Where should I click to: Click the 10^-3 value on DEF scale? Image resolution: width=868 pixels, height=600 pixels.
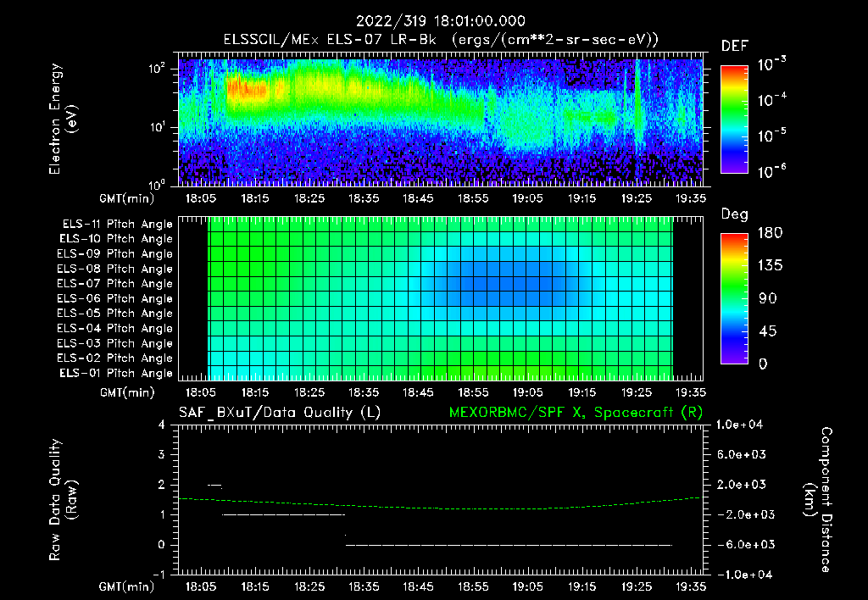click(x=771, y=64)
